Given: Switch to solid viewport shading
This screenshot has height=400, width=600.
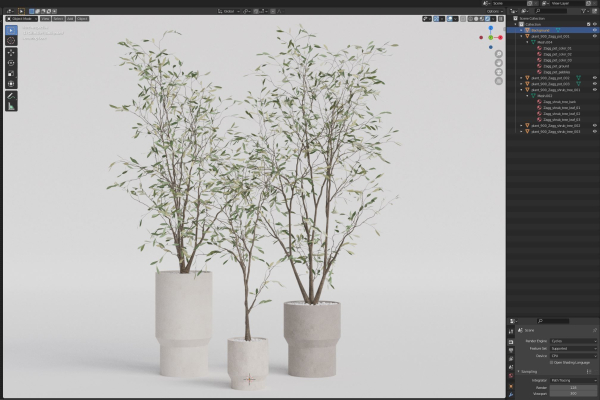Looking at the screenshot, I should coord(476,19).
